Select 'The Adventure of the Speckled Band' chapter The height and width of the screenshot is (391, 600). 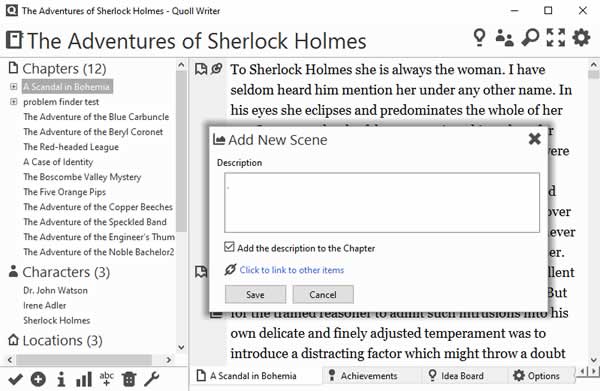pos(95,222)
